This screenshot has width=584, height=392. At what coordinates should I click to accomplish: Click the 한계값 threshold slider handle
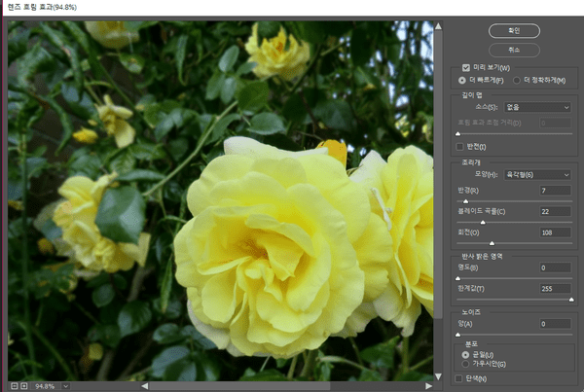[x=569, y=301]
